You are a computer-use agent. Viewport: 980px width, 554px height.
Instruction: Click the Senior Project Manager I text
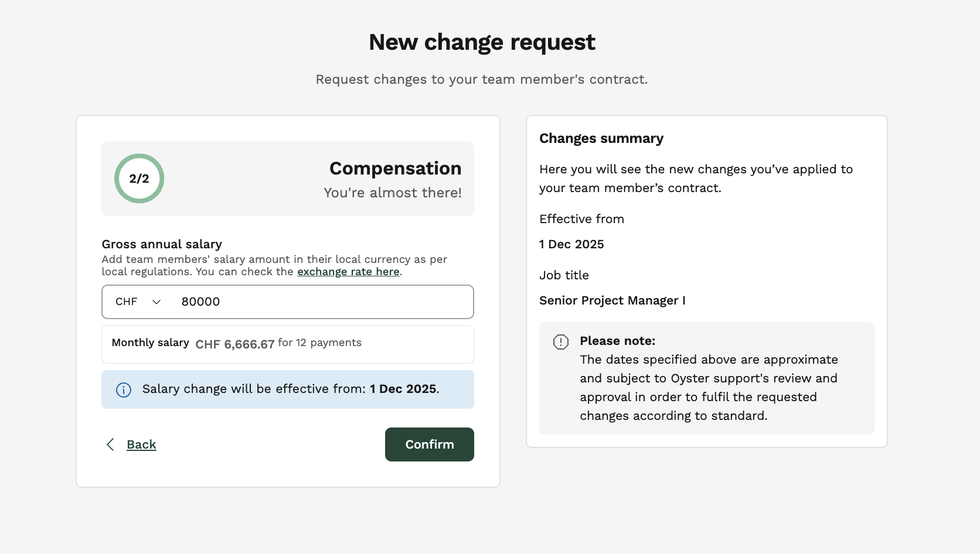(x=612, y=300)
